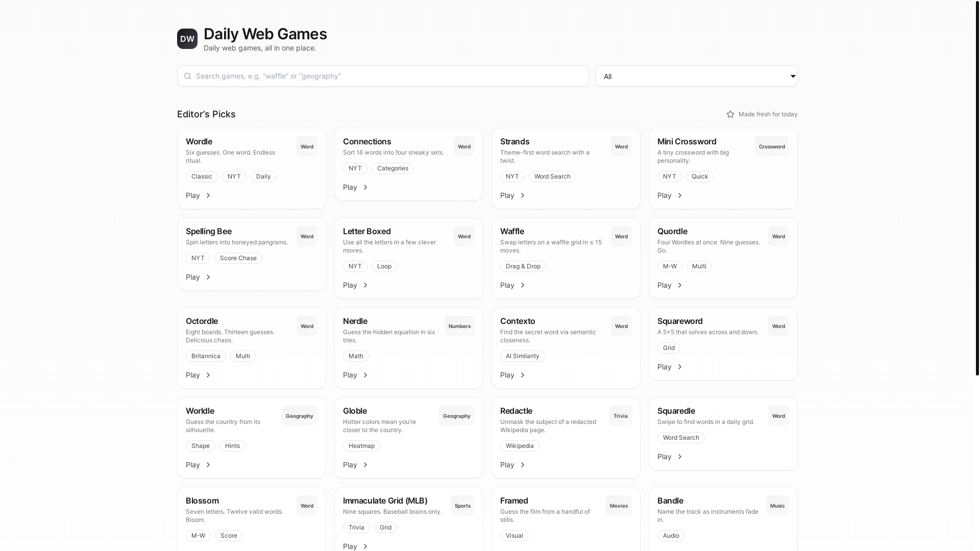Image resolution: width=980 pixels, height=551 pixels.
Task: Open the Wordle game card title
Action: point(199,141)
